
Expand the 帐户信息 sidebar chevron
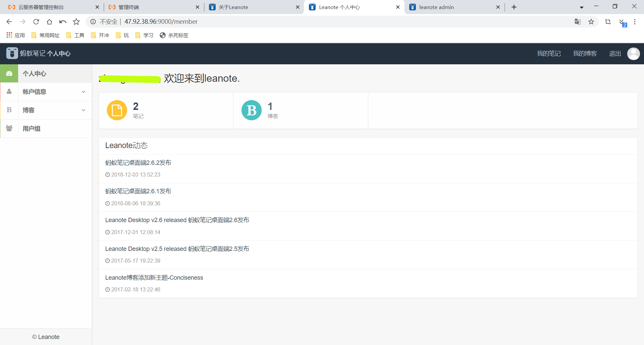click(x=84, y=92)
